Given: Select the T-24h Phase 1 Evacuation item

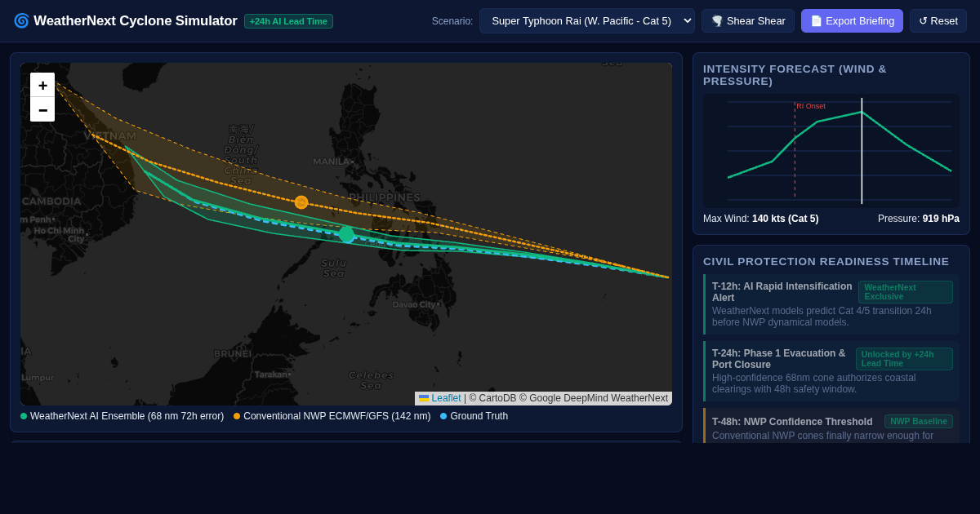Looking at the screenshot, I should (831, 371).
